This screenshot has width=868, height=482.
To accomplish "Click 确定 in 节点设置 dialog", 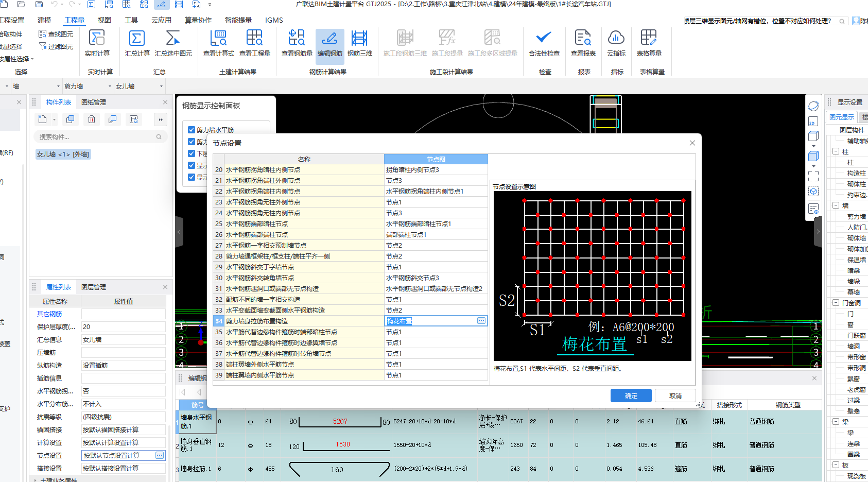I will click(631, 395).
